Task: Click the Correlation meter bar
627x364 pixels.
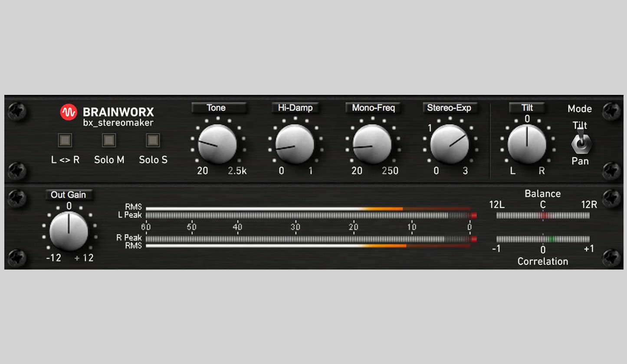Action: click(x=543, y=239)
